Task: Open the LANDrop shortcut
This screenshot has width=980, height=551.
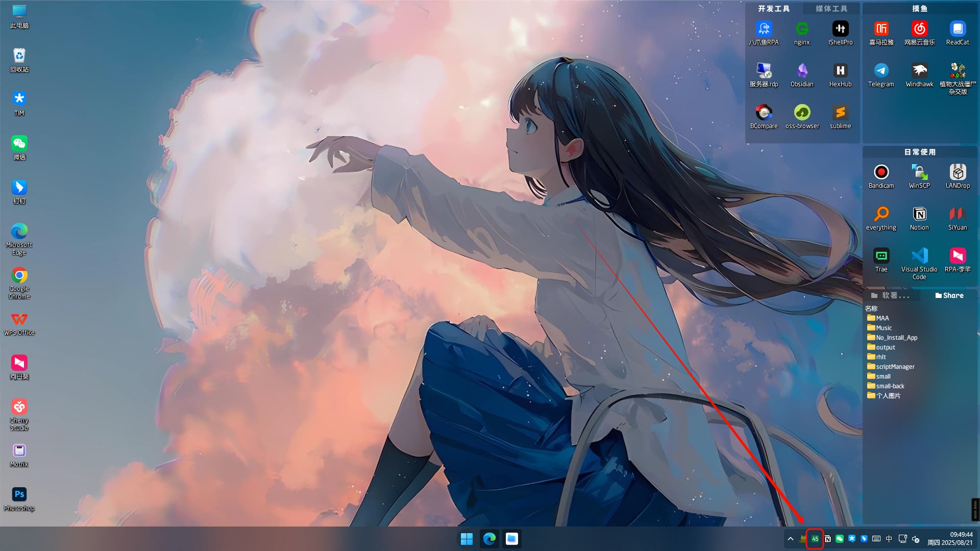Action: tap(958, 176)
